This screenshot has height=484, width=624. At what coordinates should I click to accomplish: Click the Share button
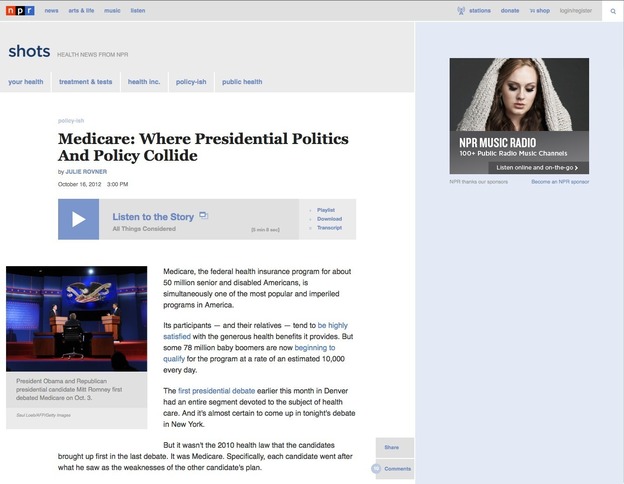click(395, 447)
